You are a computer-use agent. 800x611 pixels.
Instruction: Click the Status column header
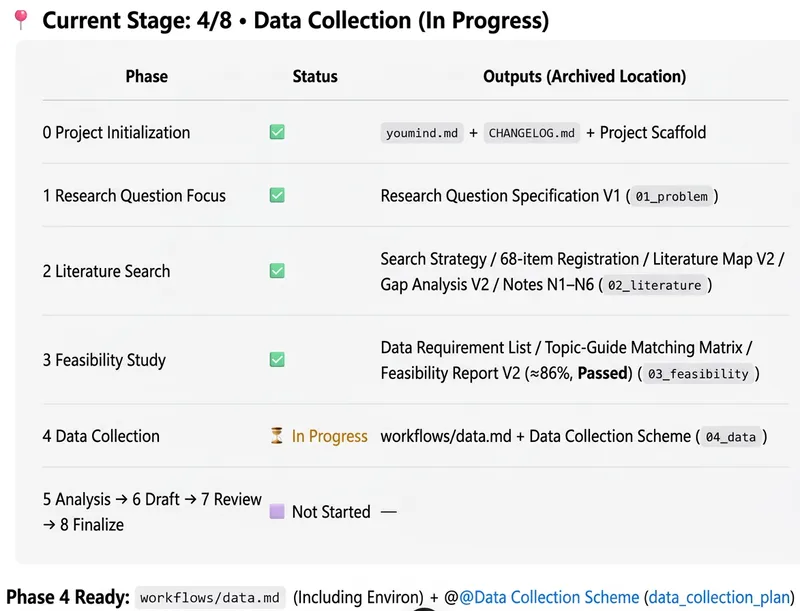pyautogui.click(x=315, y=77)
